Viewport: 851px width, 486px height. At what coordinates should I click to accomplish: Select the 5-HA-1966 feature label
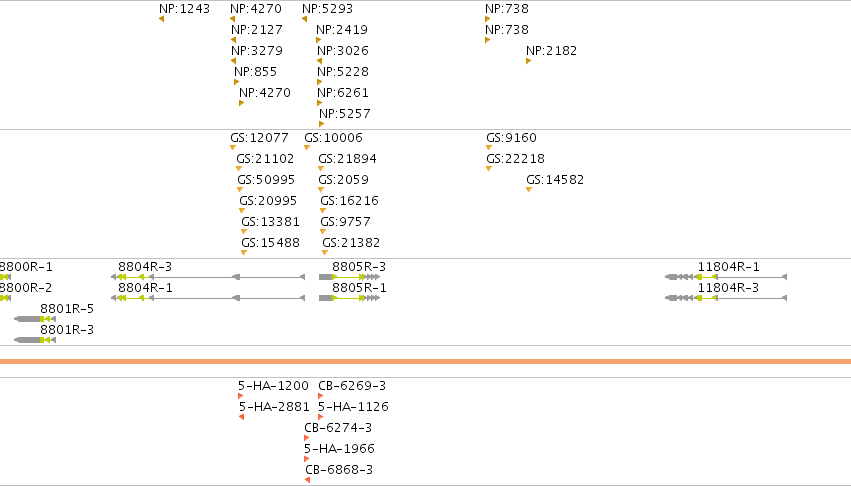point(339,450)
